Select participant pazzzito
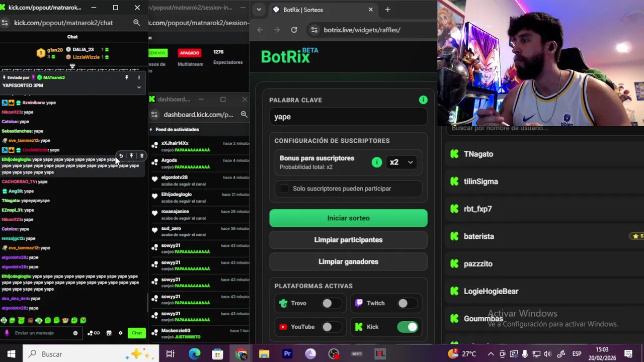 pos(478,264)
